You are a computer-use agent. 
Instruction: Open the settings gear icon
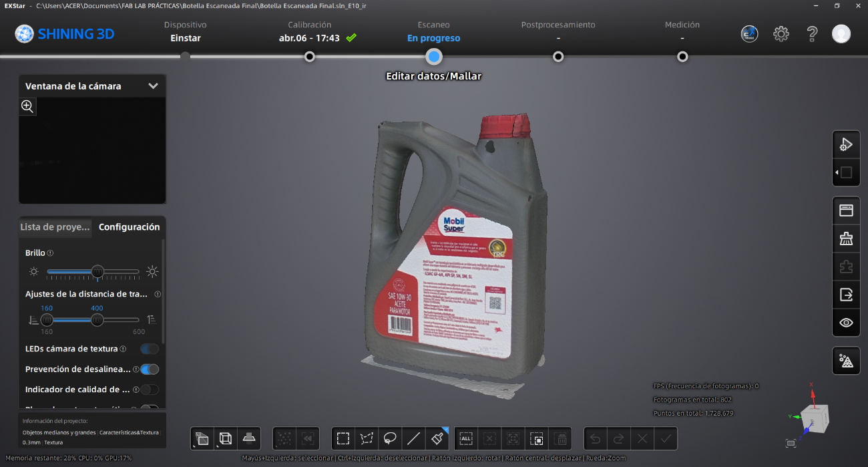(x=781, y=34)
